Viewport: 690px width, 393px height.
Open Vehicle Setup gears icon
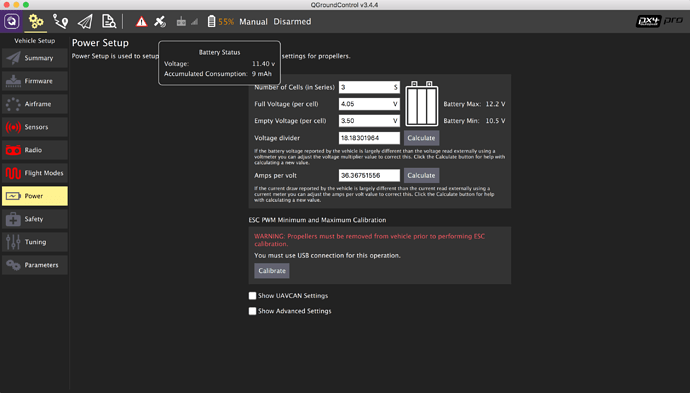coord(36,21)
